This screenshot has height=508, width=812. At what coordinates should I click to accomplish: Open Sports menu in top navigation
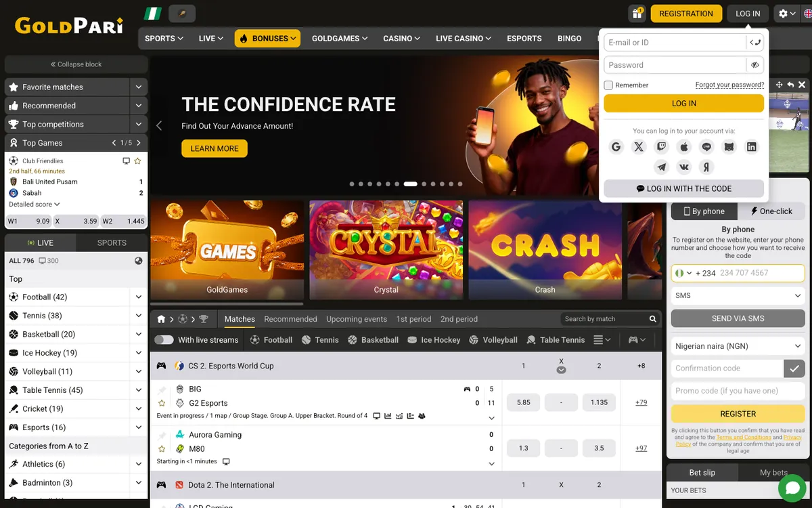tap(164, 39)
